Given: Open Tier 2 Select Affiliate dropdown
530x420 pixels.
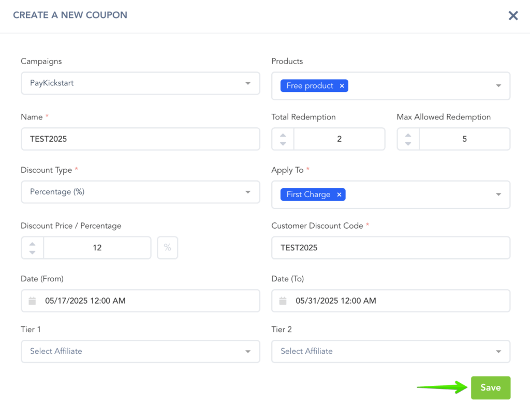Looking at the screenshot, I should click(x=391, y=351).
